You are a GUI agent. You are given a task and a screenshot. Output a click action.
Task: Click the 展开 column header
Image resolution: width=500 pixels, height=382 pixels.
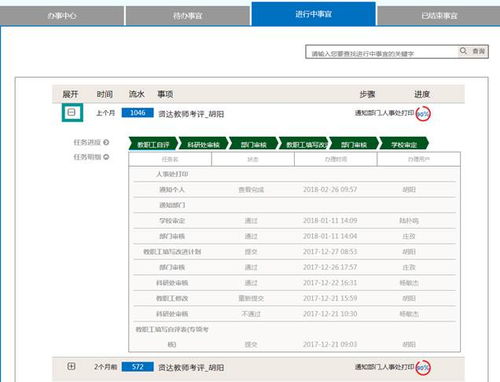(70, 94)
